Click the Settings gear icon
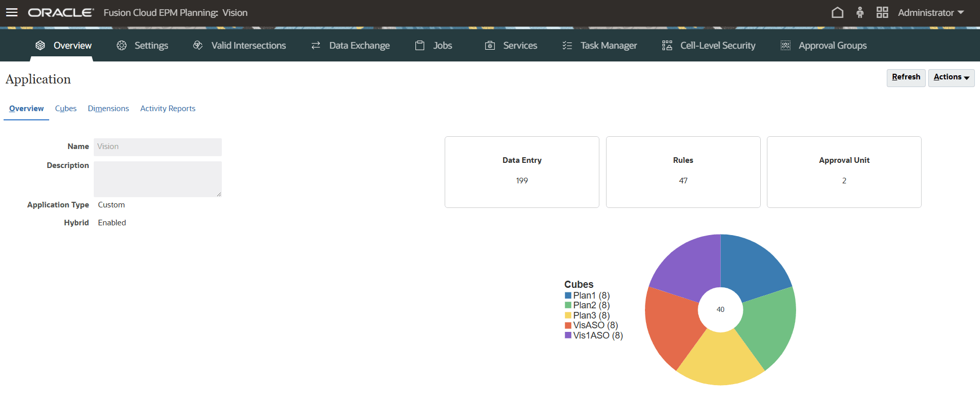980x400 pixels. pyautogui.click(x=121, y=46)
